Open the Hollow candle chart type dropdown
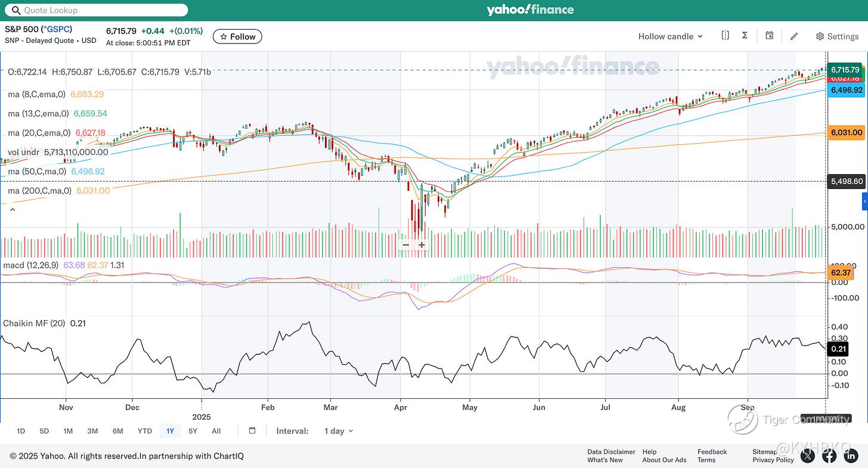The width and height of the screenshot is (868, 468). point(671,36)
